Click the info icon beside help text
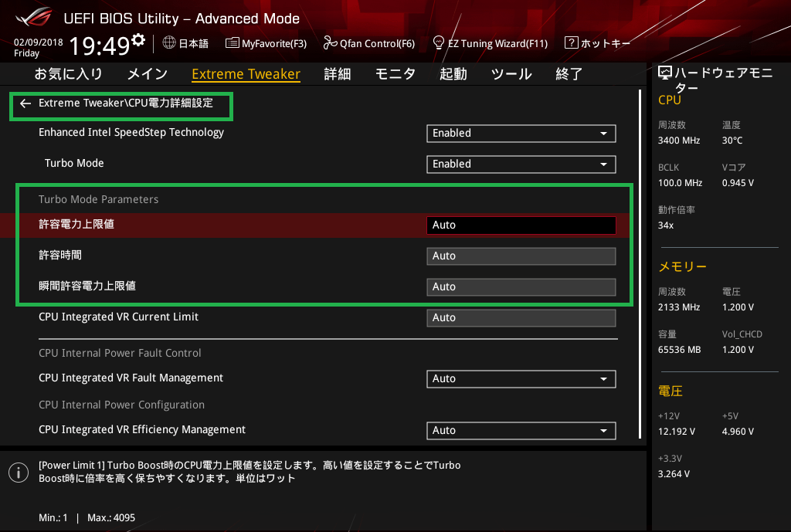The height and width of the screenshot is (532, 791). [x=19, y=473]
